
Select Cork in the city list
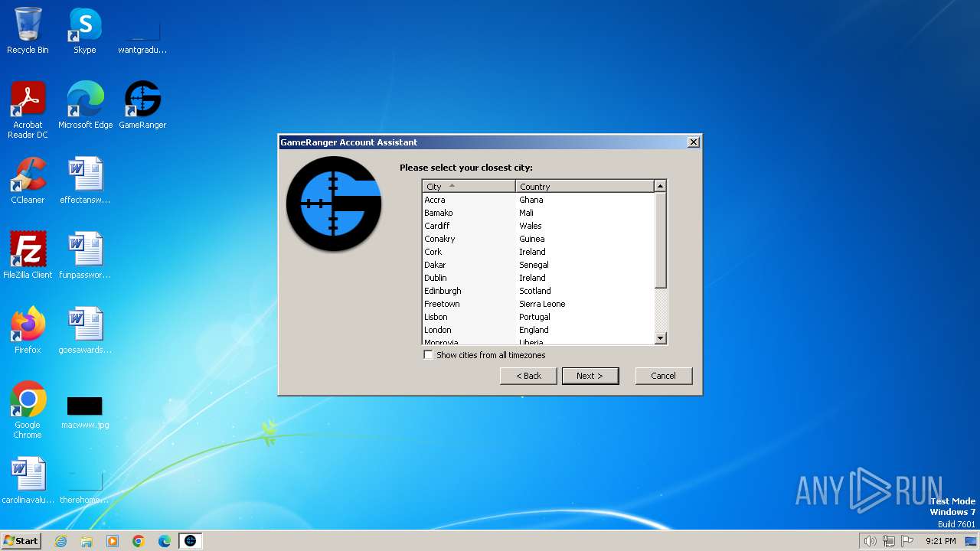433,252
